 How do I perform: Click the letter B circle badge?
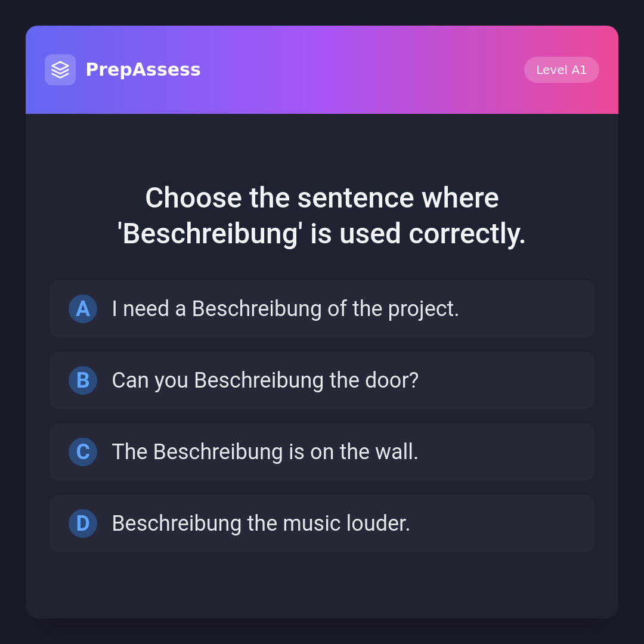83,380
